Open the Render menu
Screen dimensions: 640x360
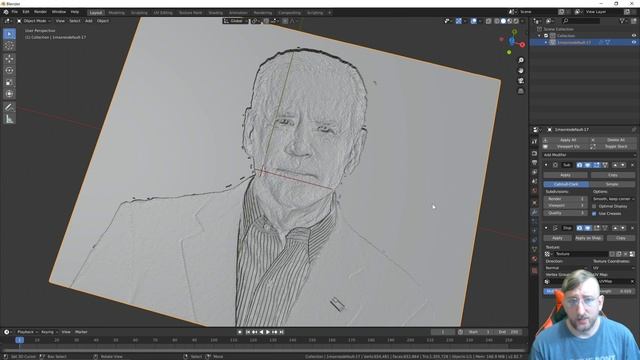(40, 12)
